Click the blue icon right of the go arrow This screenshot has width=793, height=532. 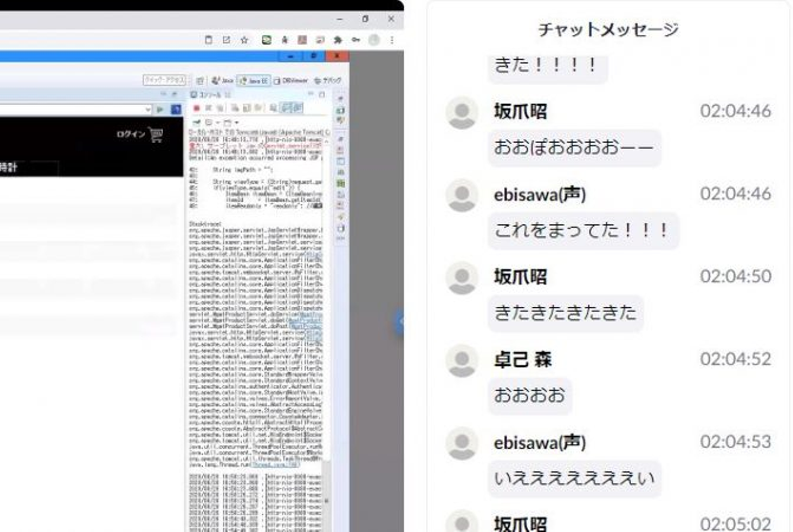[x=176, y=110]
